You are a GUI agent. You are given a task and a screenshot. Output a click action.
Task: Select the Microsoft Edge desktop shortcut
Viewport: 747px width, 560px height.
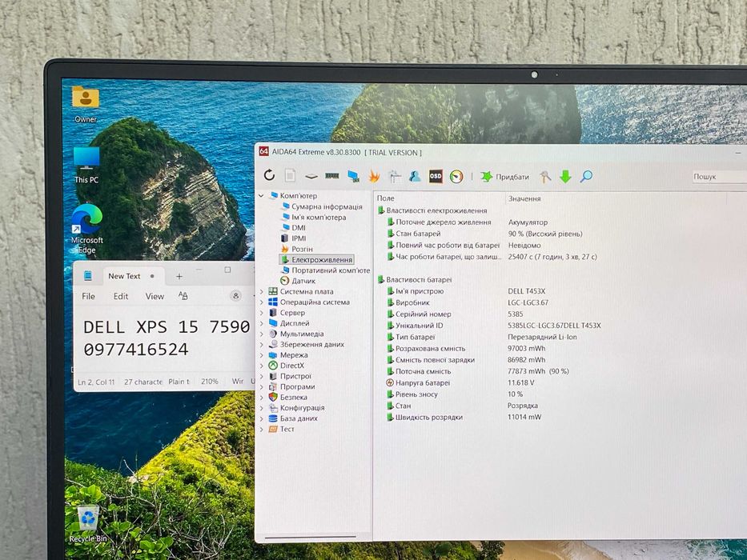click(86, 229)
